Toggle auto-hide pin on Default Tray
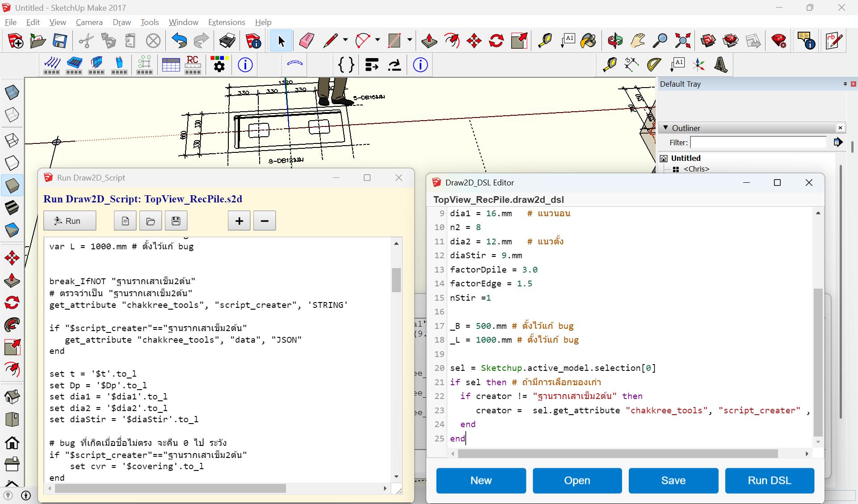This screenshot has height=504, width=858. [x=845, y=84]
